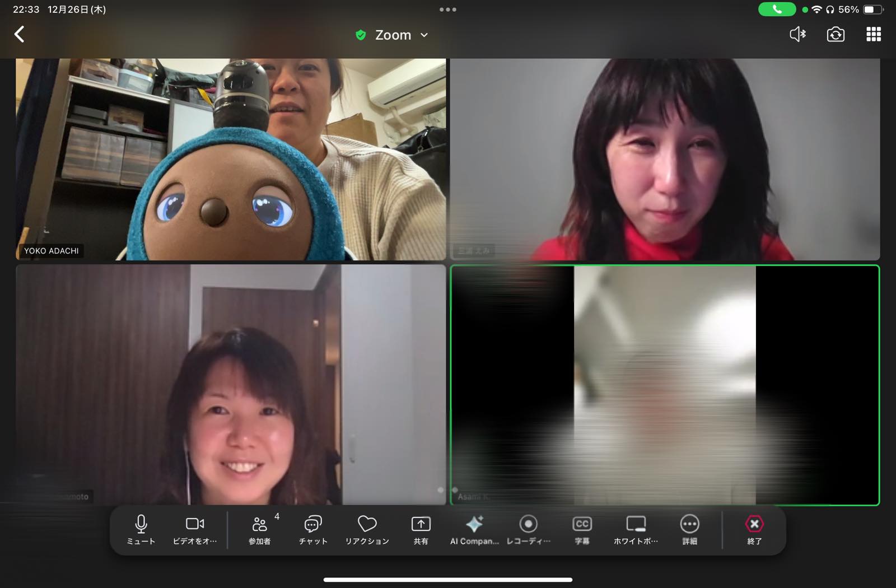Switch audio output via Bluetooth speaker icon

pyautogui.click(x=797, y=34)
